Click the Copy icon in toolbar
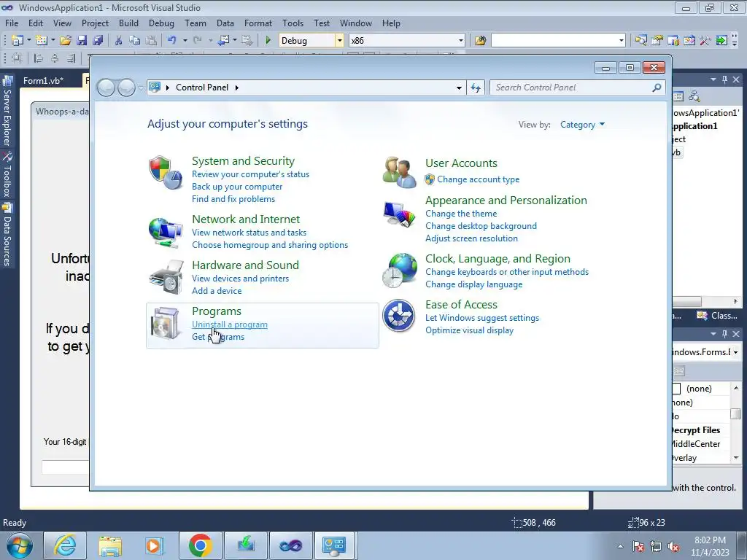The height and width of the screenshot is (560, 747). pos(135,41)
